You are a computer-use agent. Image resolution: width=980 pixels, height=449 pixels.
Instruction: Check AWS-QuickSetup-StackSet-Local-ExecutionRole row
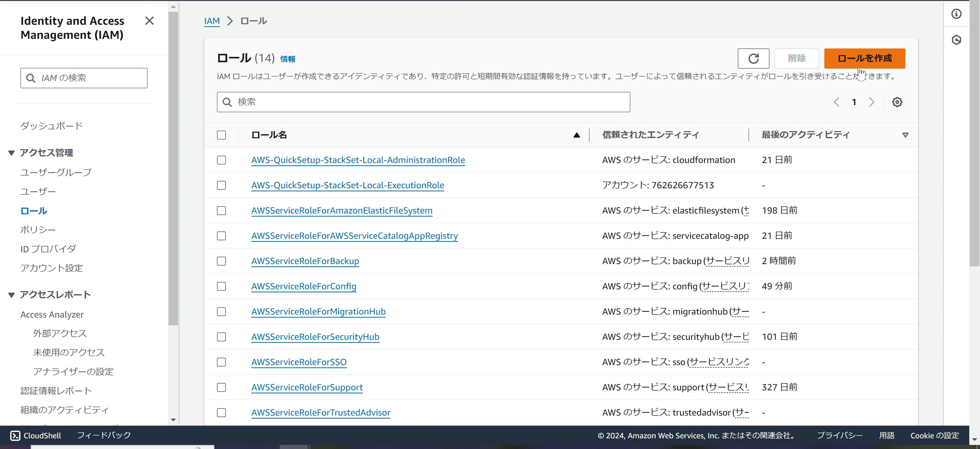[222, 185]
